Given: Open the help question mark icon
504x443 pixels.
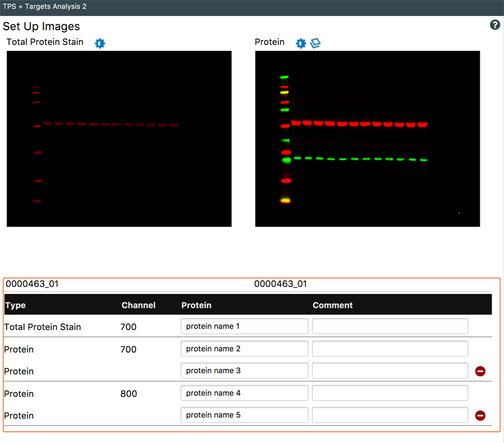Looking at the screenshot, I should [495, 25].
